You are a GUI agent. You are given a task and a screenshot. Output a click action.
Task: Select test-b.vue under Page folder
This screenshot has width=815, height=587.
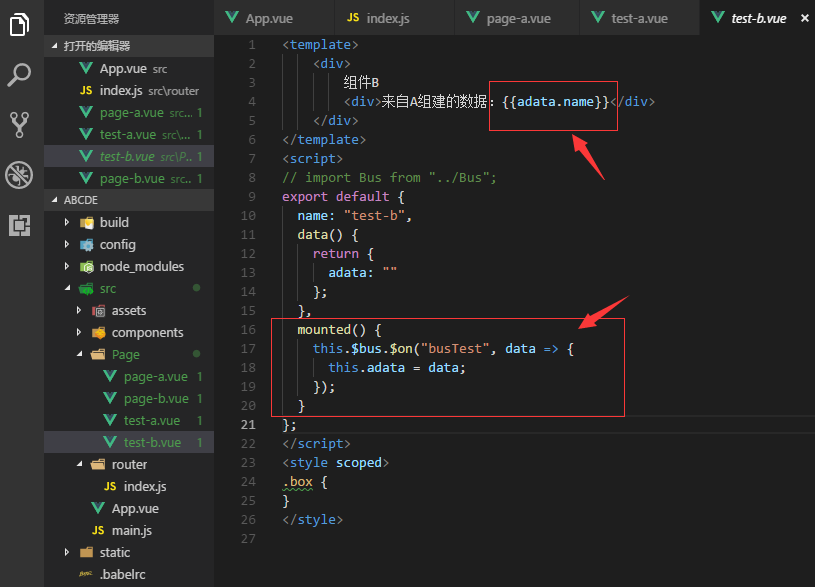pyautogui.click(x=129, y=442)
